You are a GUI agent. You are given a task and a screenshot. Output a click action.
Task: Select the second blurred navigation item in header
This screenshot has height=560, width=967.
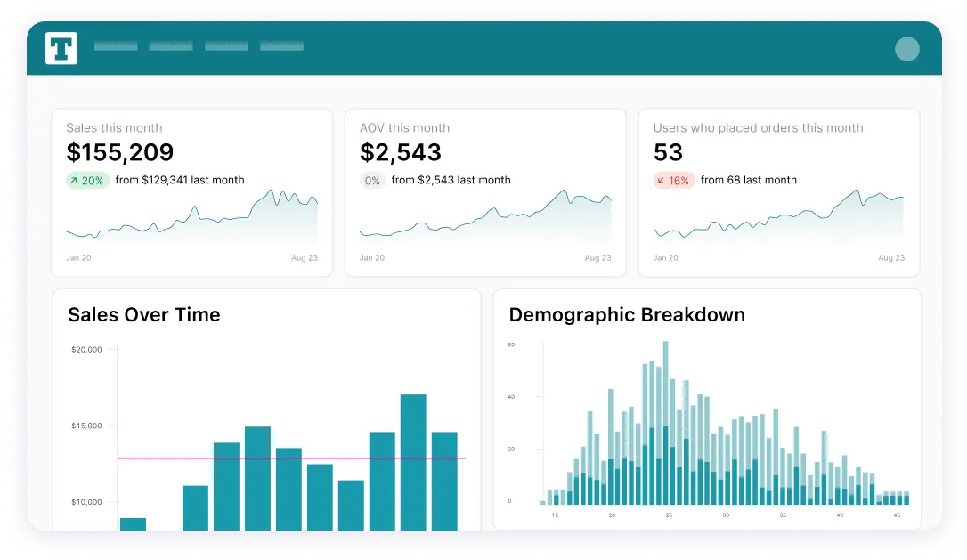[x=171, y=46]
